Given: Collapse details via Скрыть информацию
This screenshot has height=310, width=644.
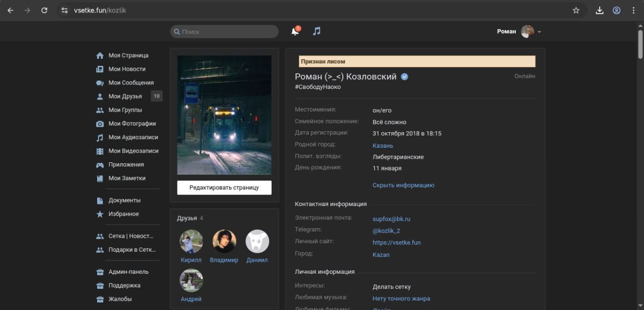Looking at the screenshot, I should point(403,185).
